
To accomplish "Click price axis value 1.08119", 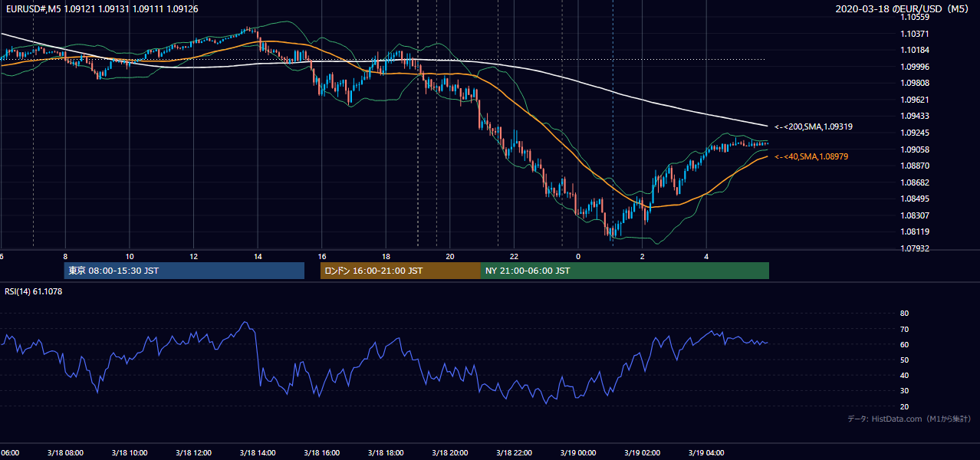I will tap(915, 232).
